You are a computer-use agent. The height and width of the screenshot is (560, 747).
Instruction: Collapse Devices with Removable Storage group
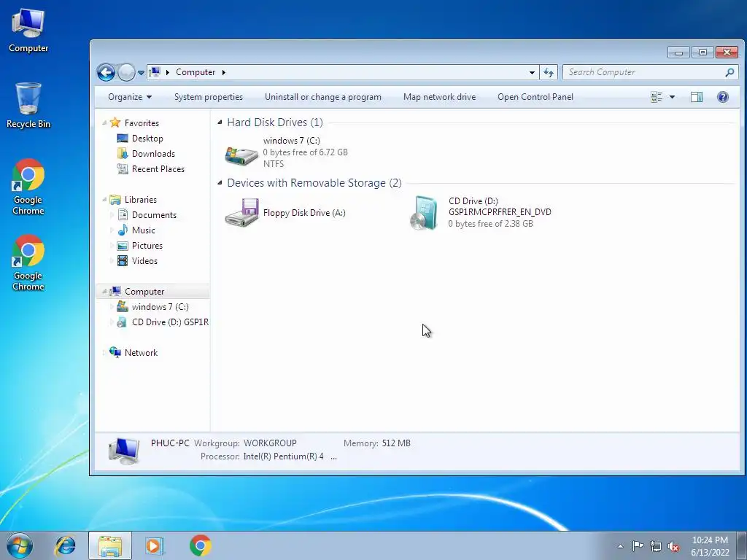point(220,183)
